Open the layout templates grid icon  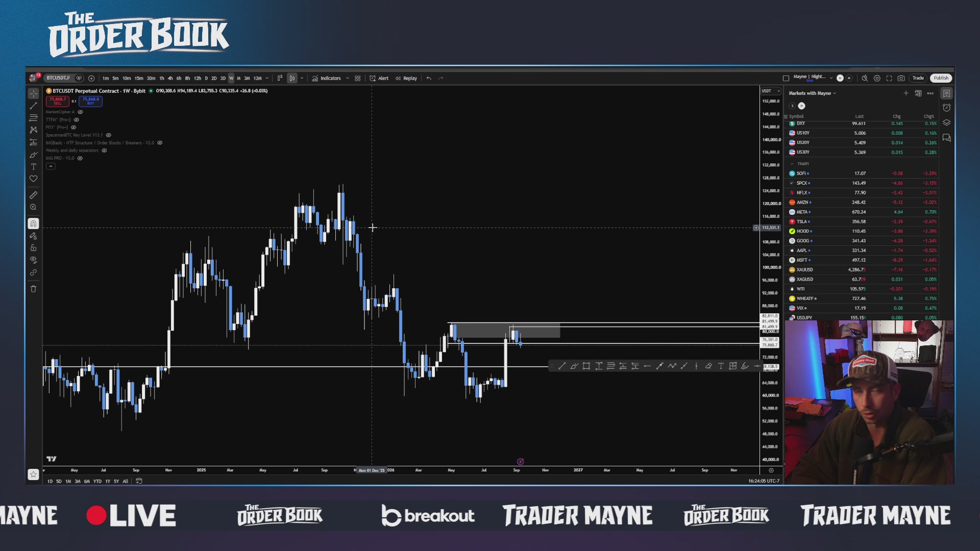point(358,78)
